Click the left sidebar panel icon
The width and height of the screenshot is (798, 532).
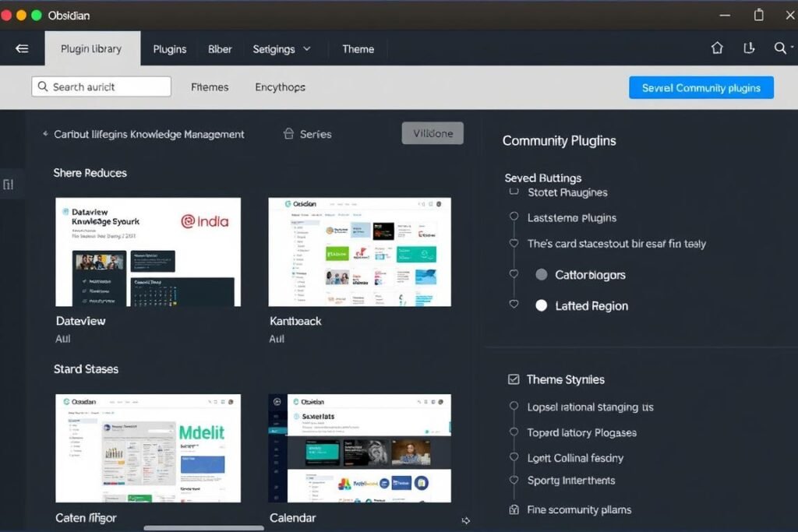(x=9, y=185)
